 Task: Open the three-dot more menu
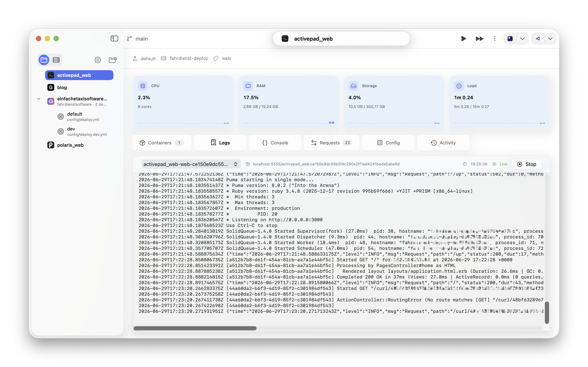point(495,39)
